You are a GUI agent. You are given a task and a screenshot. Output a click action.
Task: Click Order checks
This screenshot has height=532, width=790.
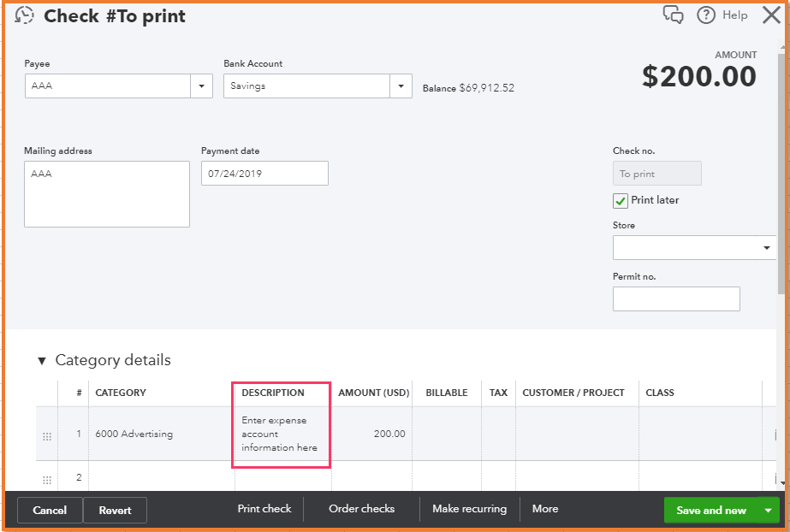click(361, 509)
